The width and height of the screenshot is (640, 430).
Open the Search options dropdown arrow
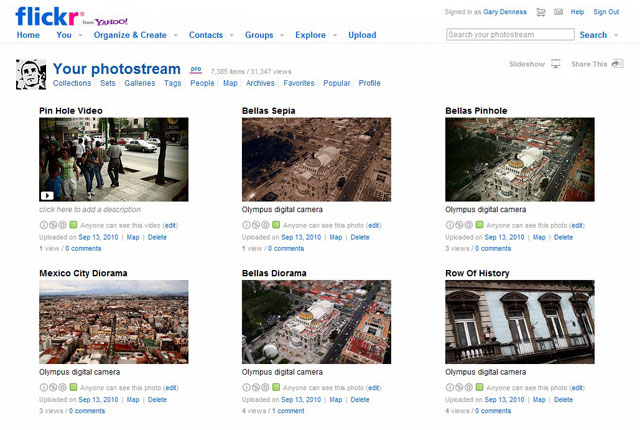616,35
